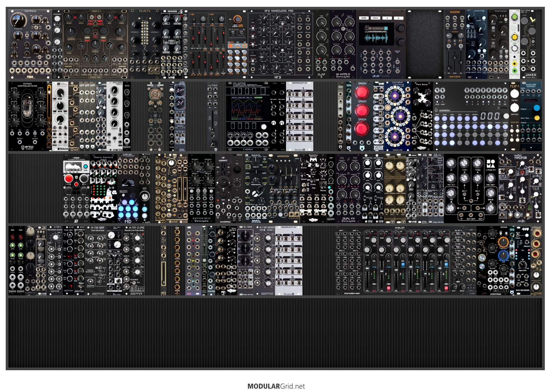Click the middle SMASH red button
Screen dimensions: 553x392
point(362,111)
